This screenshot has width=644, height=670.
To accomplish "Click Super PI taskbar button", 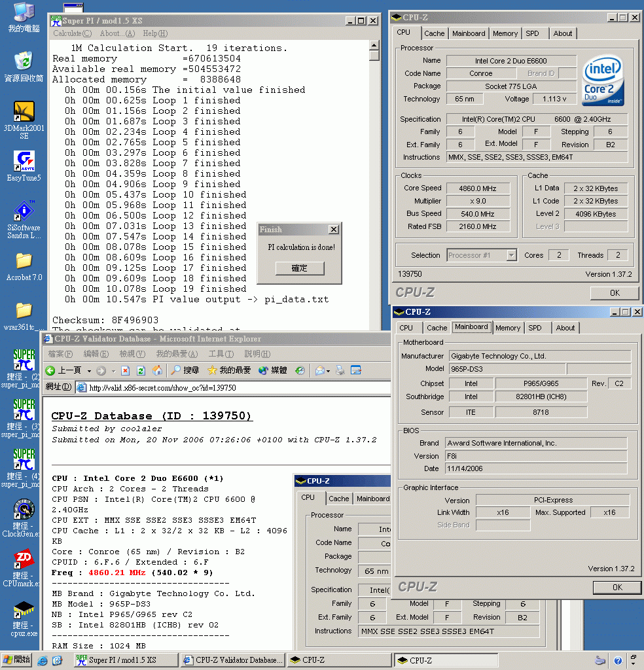I will [x=126, y=660].
